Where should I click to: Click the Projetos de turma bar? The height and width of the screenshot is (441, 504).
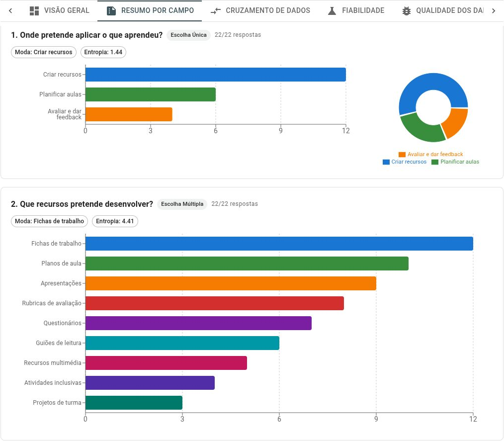click(x=134, y=403)
